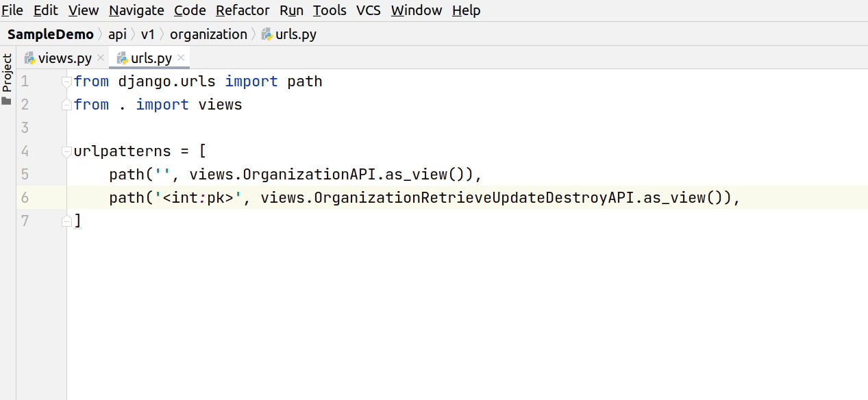
Task: Open the VCS menu
Action: (x=368, y=10)
